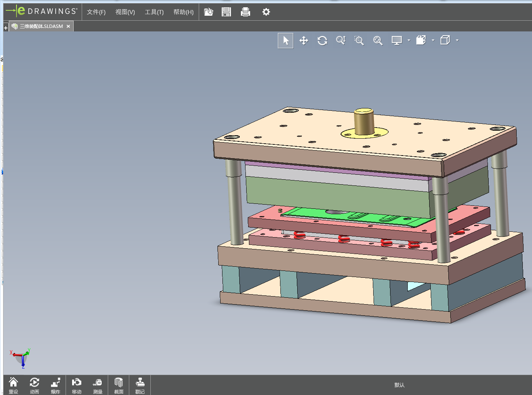This screenshot has height=395, width=532.
Task: Click the Print icon in toolbar
Action: [x=245, y=12]
